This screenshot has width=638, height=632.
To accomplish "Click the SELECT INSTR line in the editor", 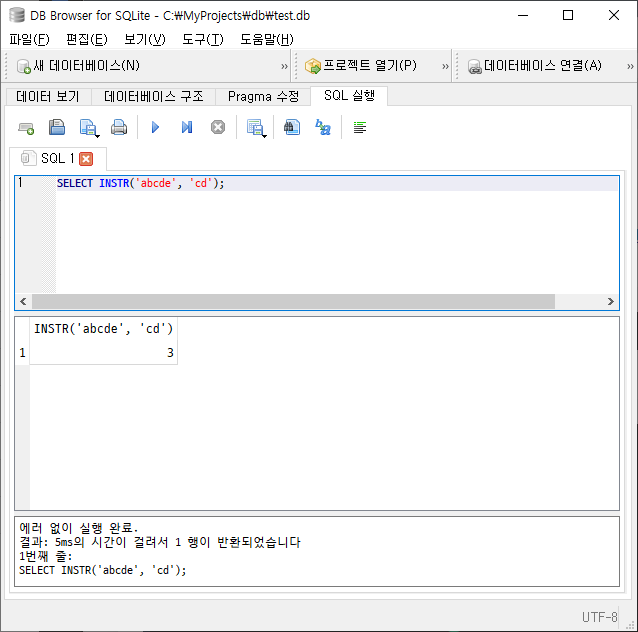I will [140, 184].
